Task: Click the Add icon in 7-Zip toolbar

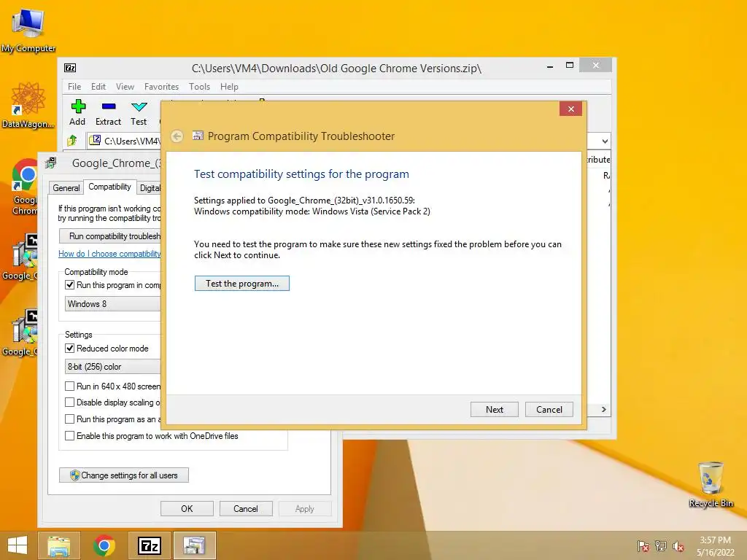Action: click(x=78, y=106)
